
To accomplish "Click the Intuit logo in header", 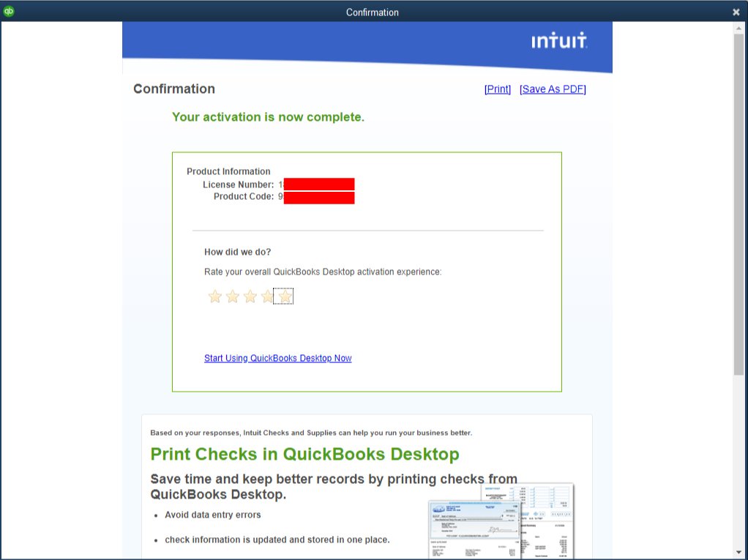I will pyautogui.click(x=559, y=40).
